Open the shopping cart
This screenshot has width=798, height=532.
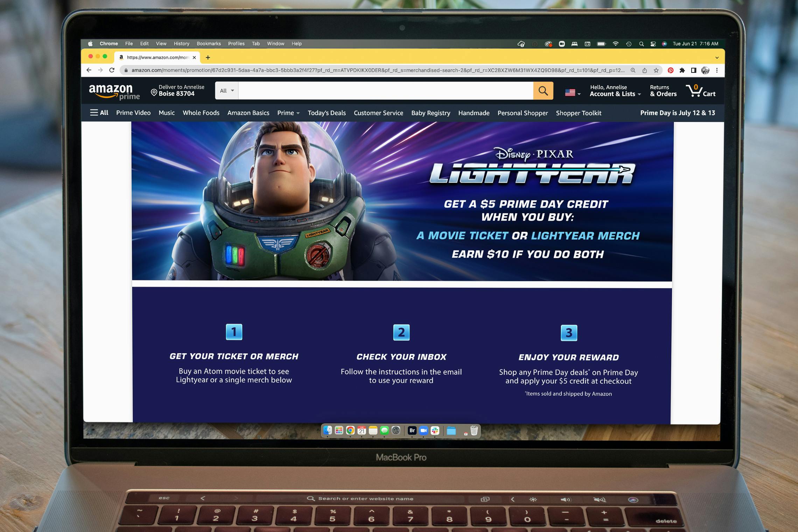(x=700, y=91)
